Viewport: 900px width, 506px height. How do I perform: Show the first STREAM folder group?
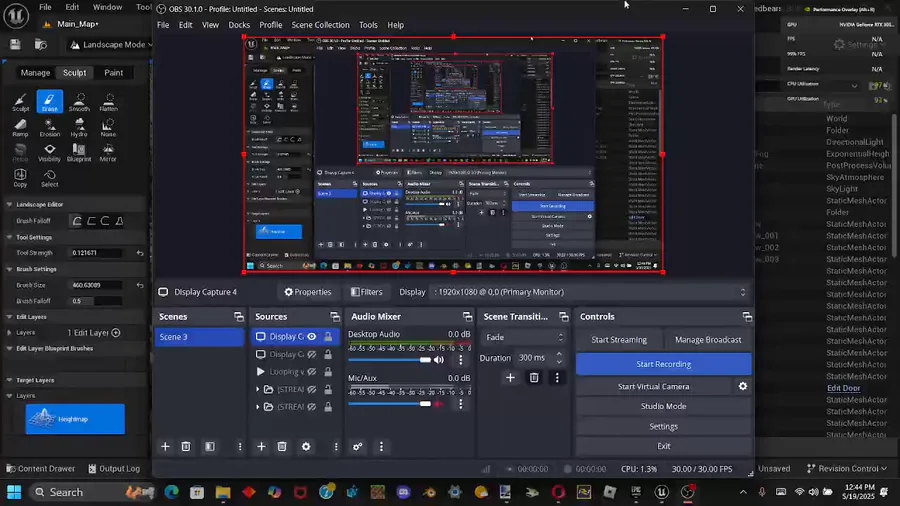click(x=312, y=390)
